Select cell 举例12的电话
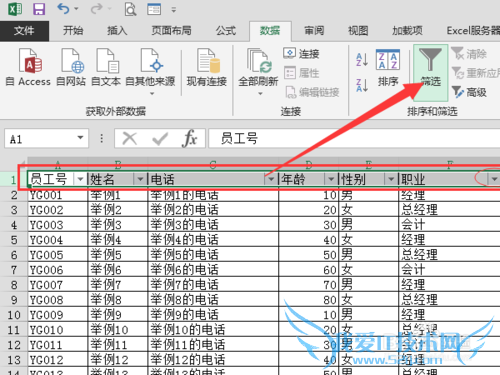The height and width of the screenshot is (375, 500). tap(213, 360)
